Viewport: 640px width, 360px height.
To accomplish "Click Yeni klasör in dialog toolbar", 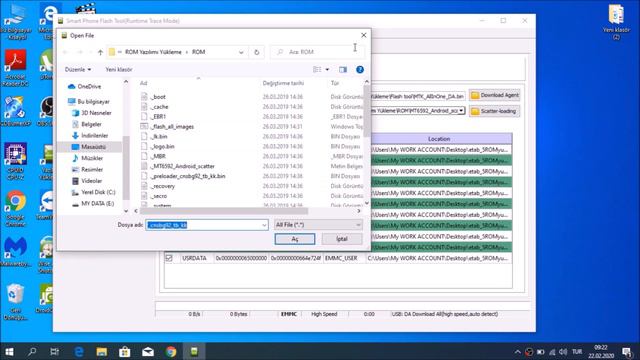I will coord(119,70).
